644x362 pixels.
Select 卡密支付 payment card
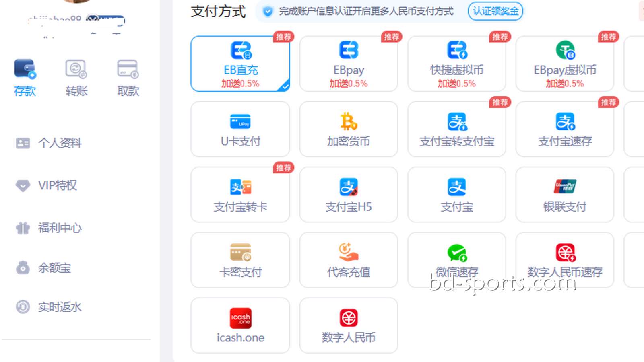240,260
